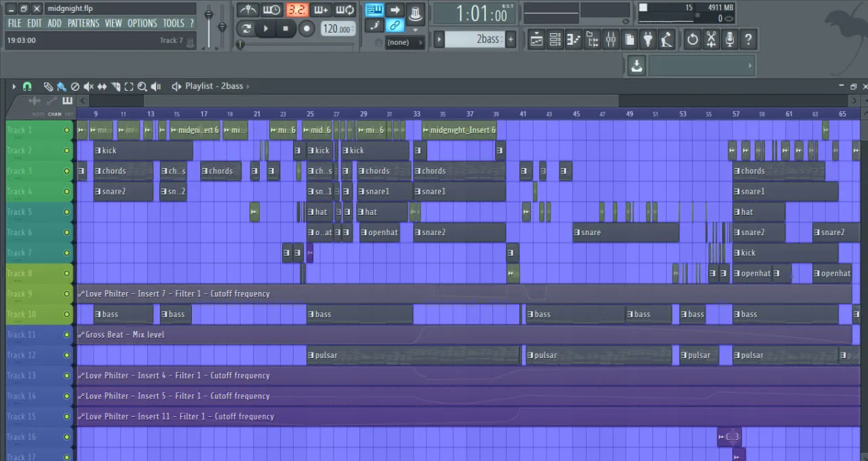The height and width of the screenshot is (461, 868).
Task: Click the song position slider
Action: [x=296, y=45]
